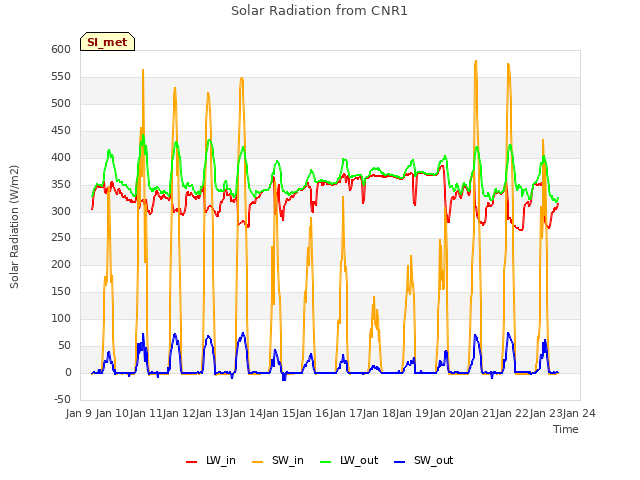The height and width of the screenshot is (480, 640).
Task: Click the 0 y-axis label
Action: pos(68,372)
